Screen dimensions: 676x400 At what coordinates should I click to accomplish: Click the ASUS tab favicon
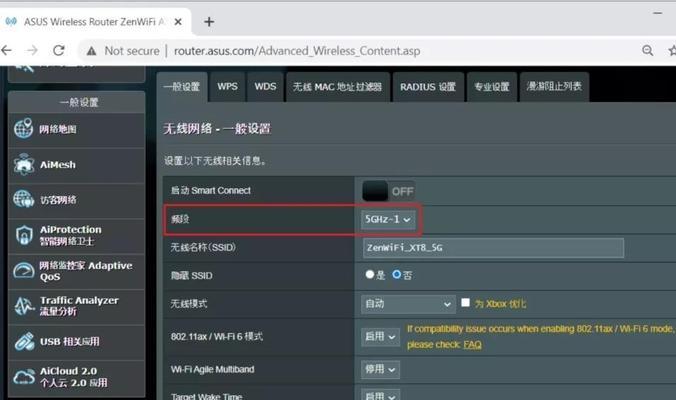coord(11,21)
